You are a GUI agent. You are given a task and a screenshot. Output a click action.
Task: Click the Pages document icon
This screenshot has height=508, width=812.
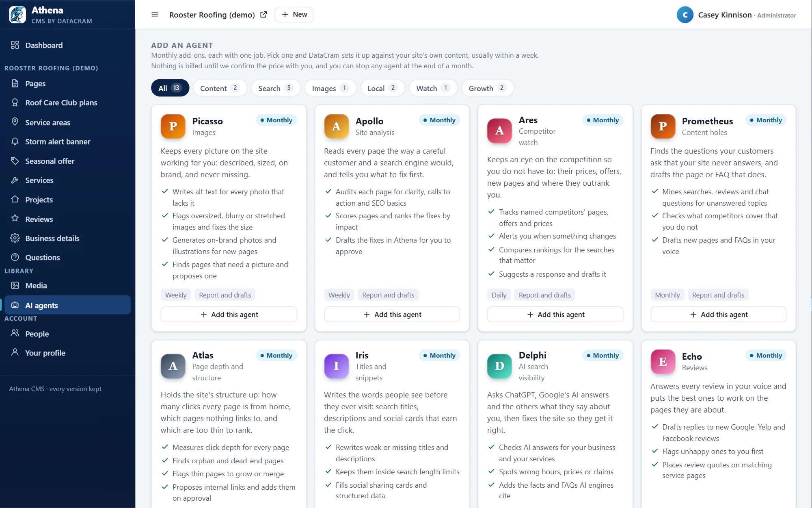pos(15,83)
